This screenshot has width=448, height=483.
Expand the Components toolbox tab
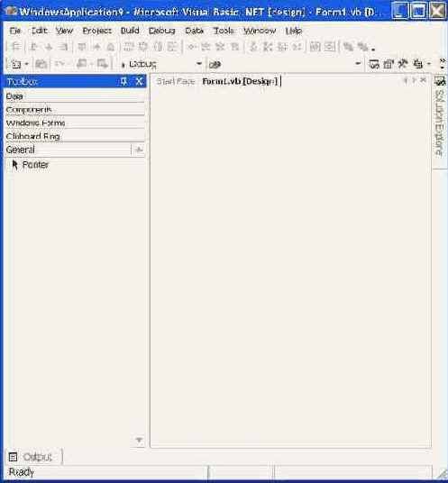coord(75,110)
